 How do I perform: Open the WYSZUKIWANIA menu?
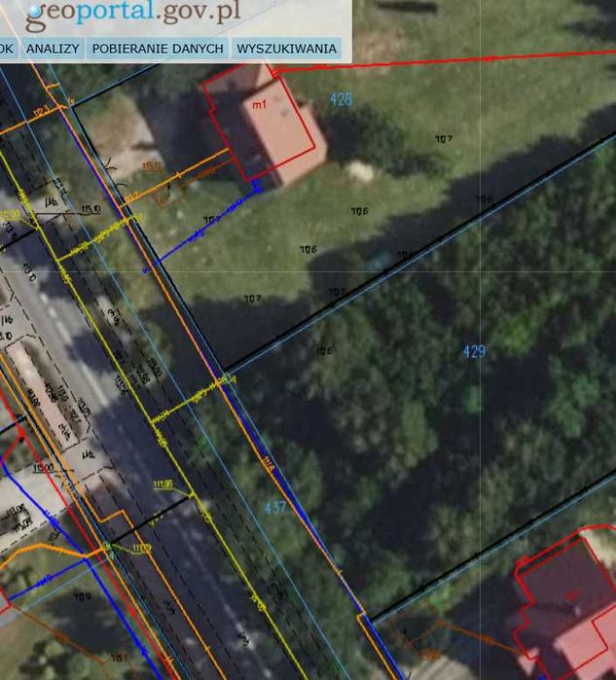287,48
